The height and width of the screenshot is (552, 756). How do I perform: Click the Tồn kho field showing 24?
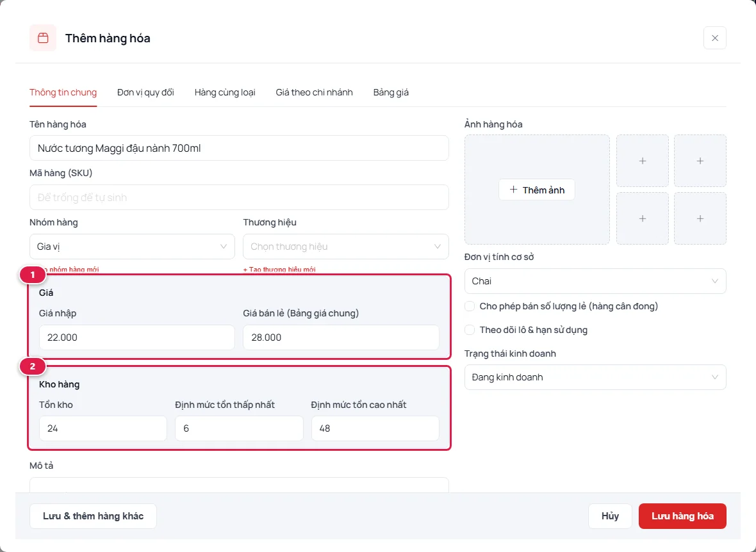[x=103, y=428]
